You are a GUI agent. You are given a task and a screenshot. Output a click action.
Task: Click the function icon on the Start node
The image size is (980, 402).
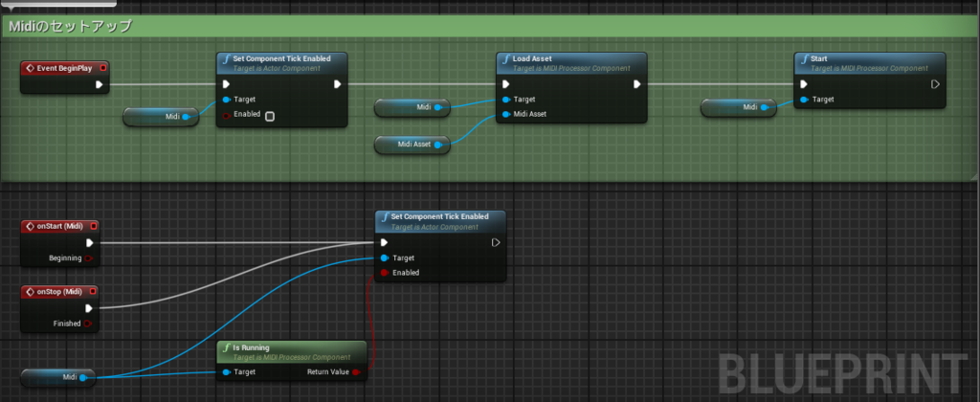804,58
